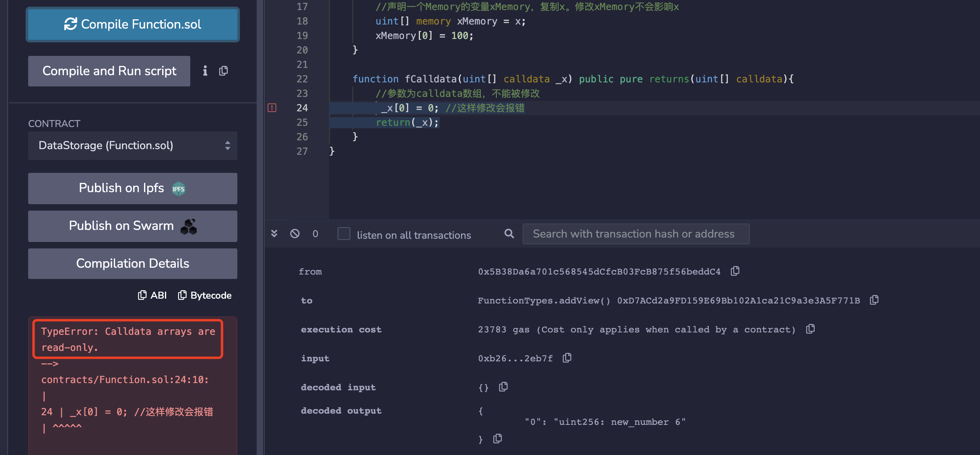Image resolution: width=980 pixels, height=455 pixels.
Task: Copy the decoded output value
Action: (498, 439)
